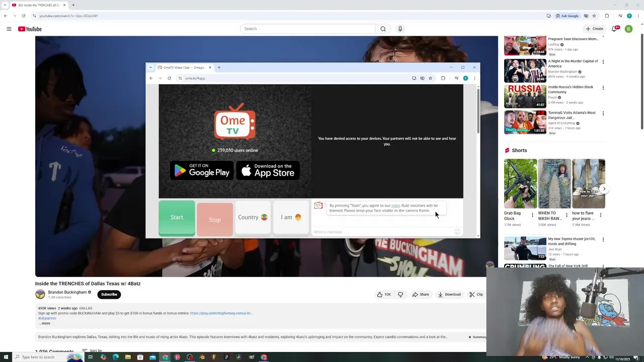Image resolution: width=644 pixels, height=362 pixels.
Task: Click Get it on Google Play badge
Action: coord(201,170)
